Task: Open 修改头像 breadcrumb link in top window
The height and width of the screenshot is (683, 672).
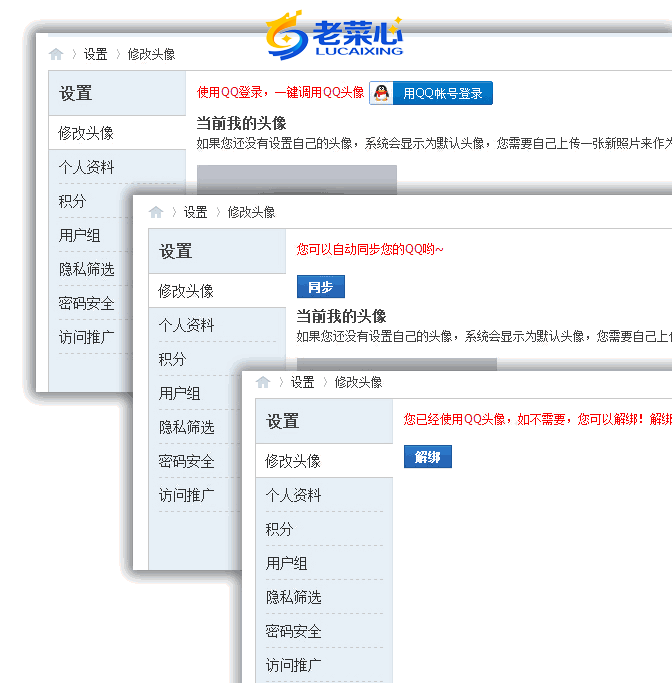Action: pyautogui.click(x=151, y=54)
